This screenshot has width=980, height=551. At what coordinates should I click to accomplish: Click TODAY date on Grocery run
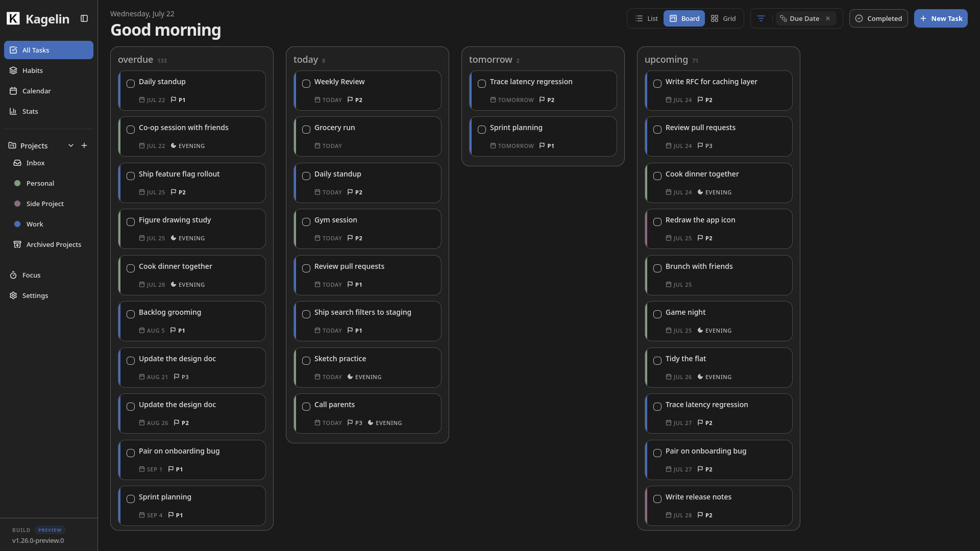pos(328,146)
